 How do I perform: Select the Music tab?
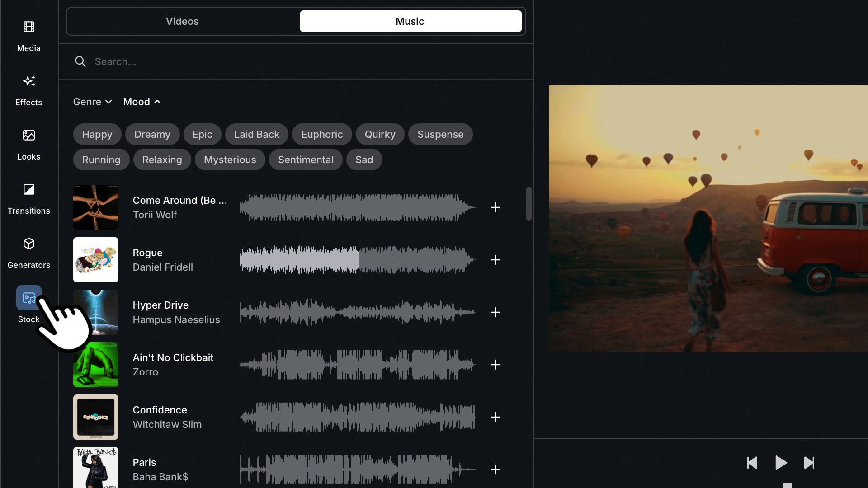point(410,21)
